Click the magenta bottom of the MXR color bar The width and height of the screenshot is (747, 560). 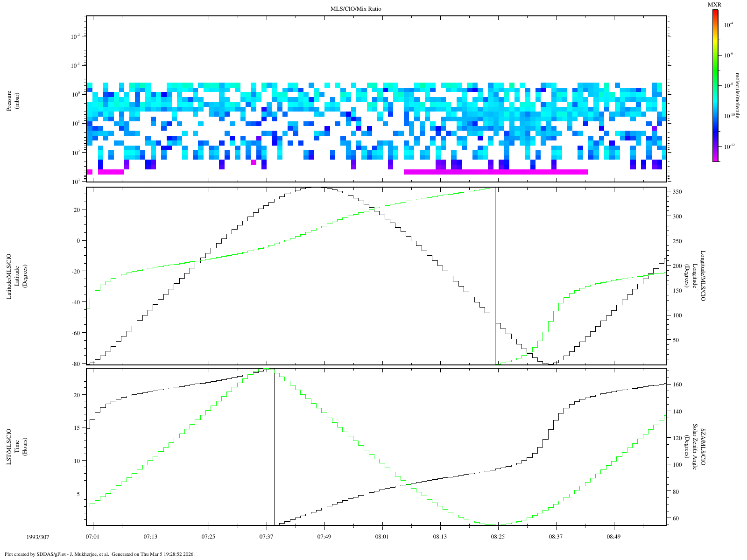point(715,158)
